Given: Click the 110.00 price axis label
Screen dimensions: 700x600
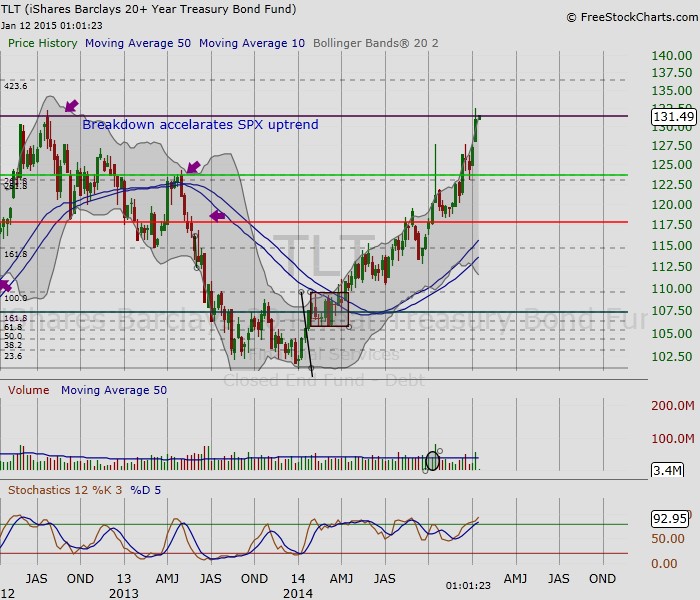Looking at the screenshot, I should point(672,288).
